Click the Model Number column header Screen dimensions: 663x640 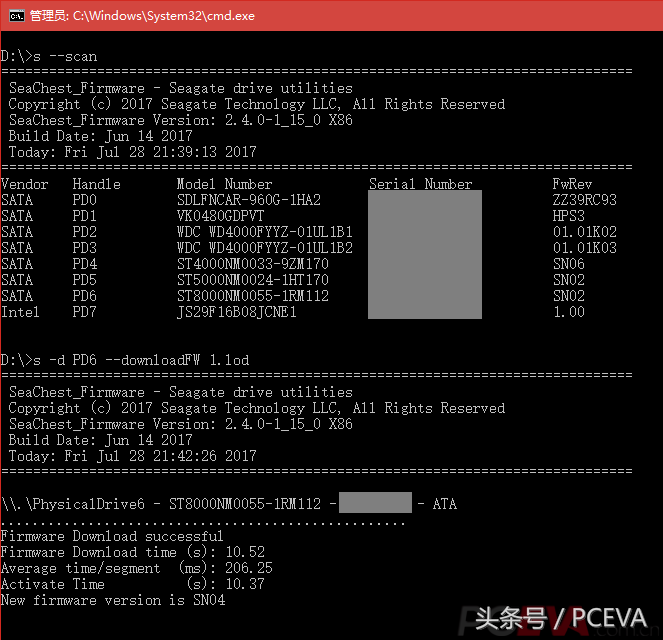tap(225, 184)
